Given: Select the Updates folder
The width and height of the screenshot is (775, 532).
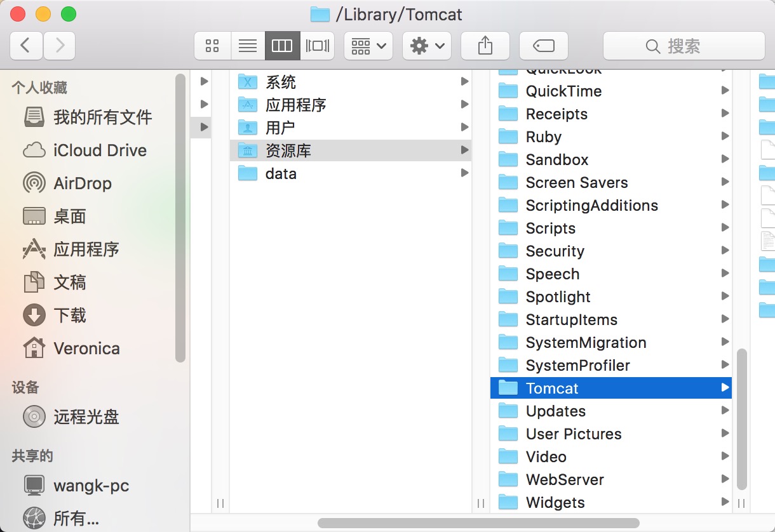Looking at the screenshot, I should 611,411.
